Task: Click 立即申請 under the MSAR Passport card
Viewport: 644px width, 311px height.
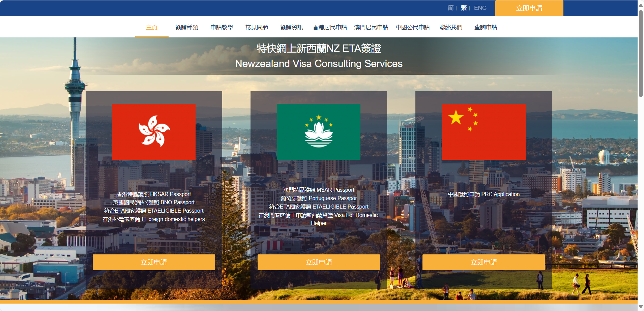Action: click(319, 262)
